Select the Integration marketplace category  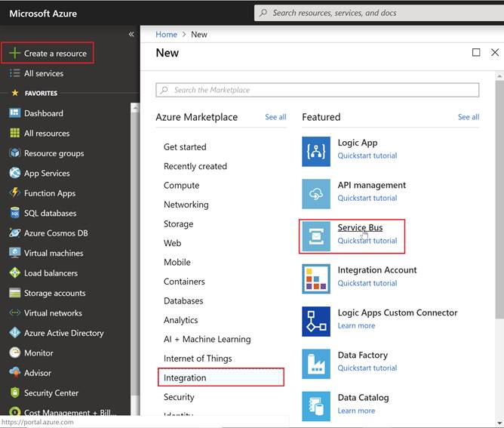(x=221, y=377)
